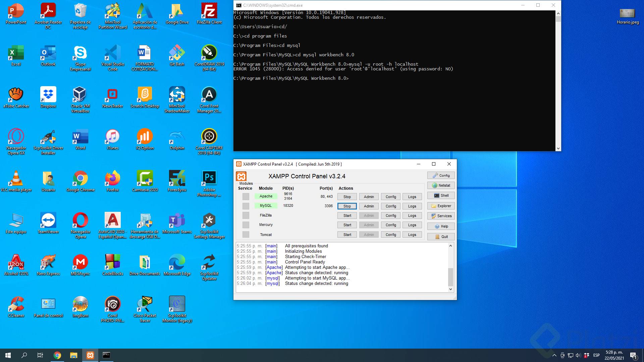This screenshot has width=644, height=362.
Task: Select the Google Chrome desktop shortcut
Action: tap(80, 181)
